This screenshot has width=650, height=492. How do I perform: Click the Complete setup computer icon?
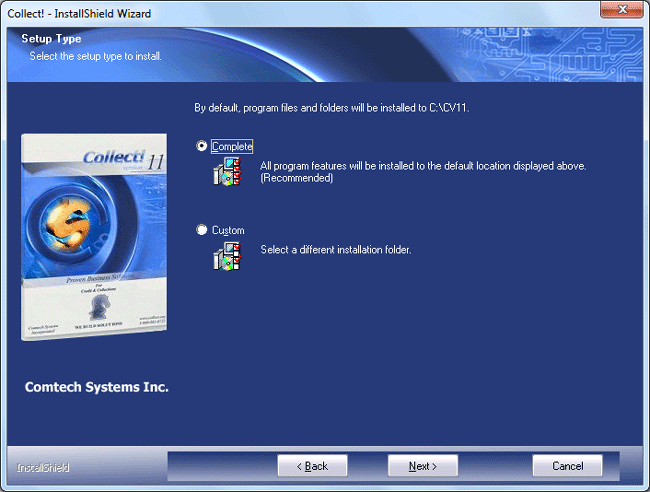(x=227, y=172)
